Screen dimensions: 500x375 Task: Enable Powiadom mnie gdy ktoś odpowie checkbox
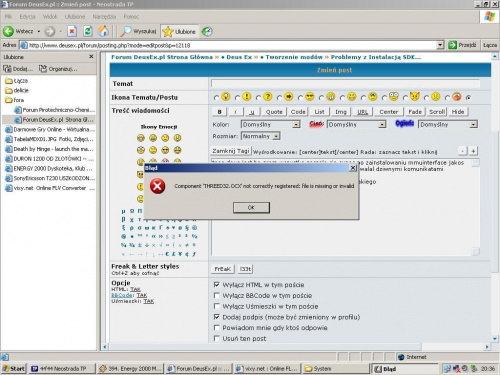click(x=216, y=327)
